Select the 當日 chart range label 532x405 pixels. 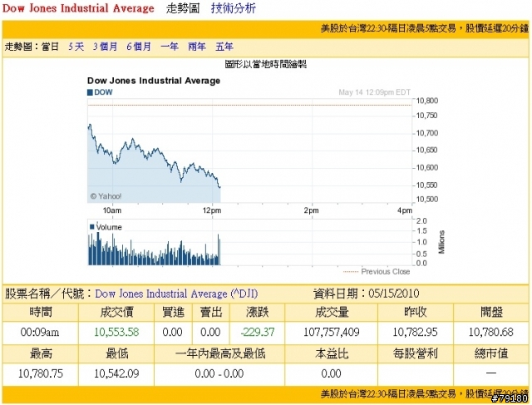[50, 47]
